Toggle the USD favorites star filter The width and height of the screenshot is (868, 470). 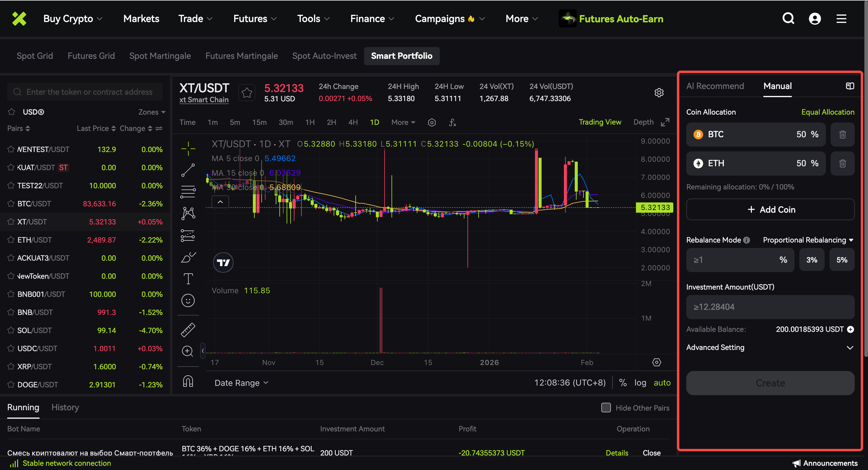[x=11, y=112]
